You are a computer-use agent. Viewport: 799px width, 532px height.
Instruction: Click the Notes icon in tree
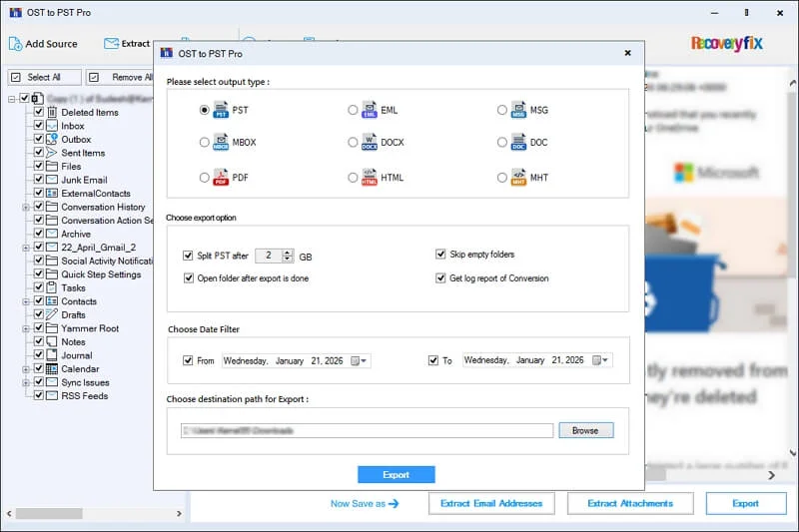pyautogui.click(x=52, y=341)
